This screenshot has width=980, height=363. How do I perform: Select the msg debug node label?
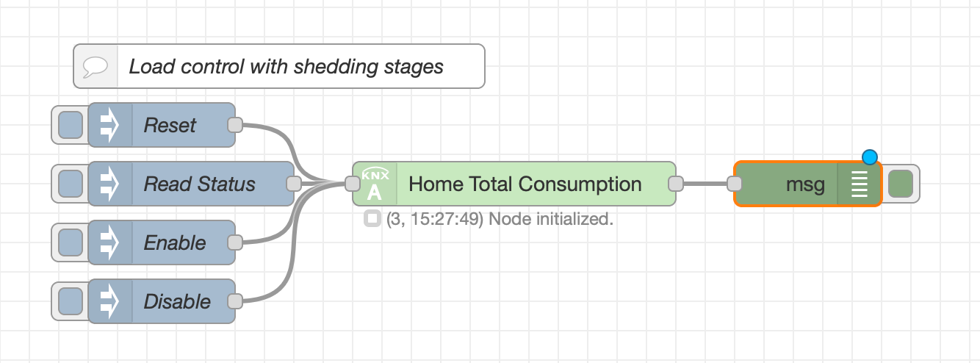tap(805, 184)
